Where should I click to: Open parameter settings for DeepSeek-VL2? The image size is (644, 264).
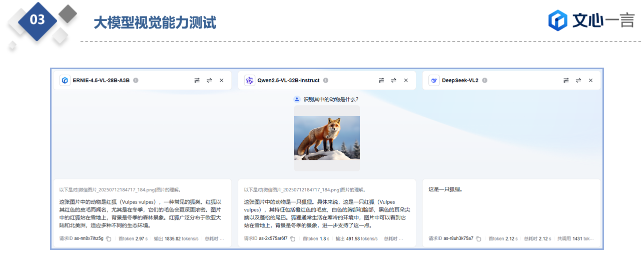pyautogui.click(x=566, y=80)
